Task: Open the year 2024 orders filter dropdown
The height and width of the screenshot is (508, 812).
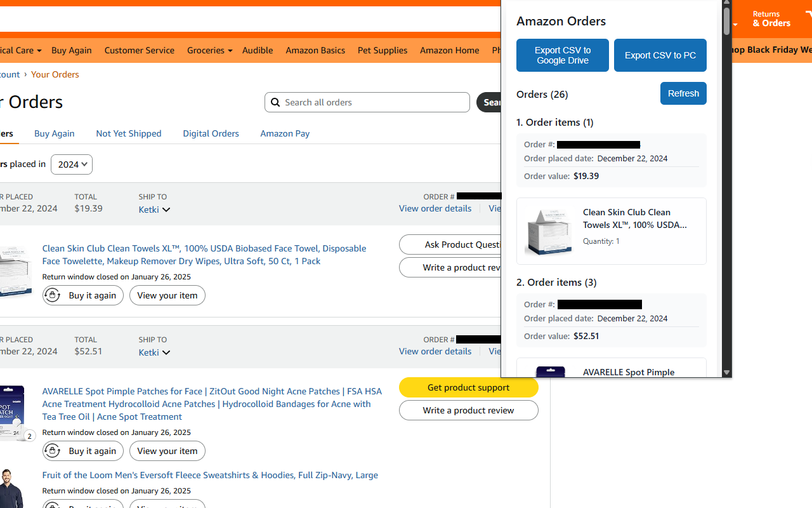Action: (x=72, y=164)
